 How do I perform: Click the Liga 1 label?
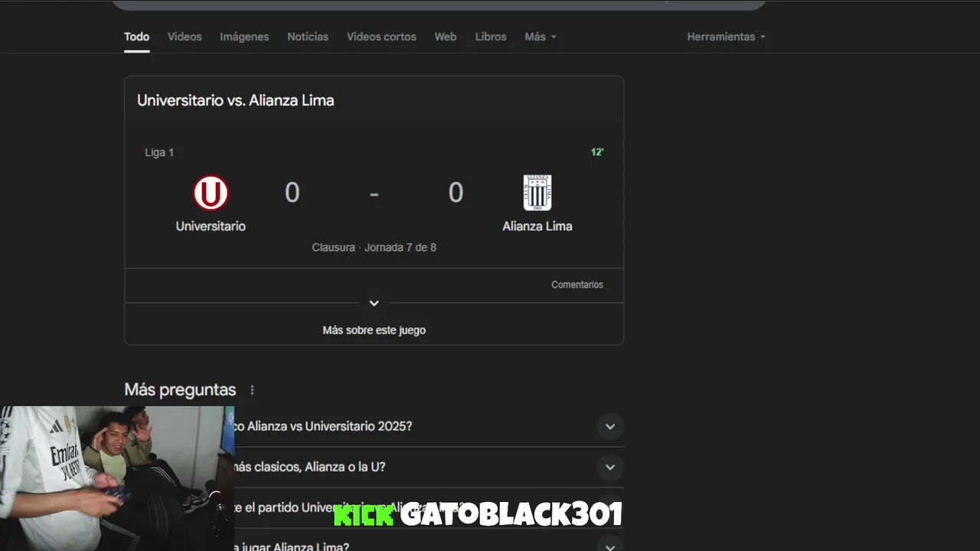159,152
